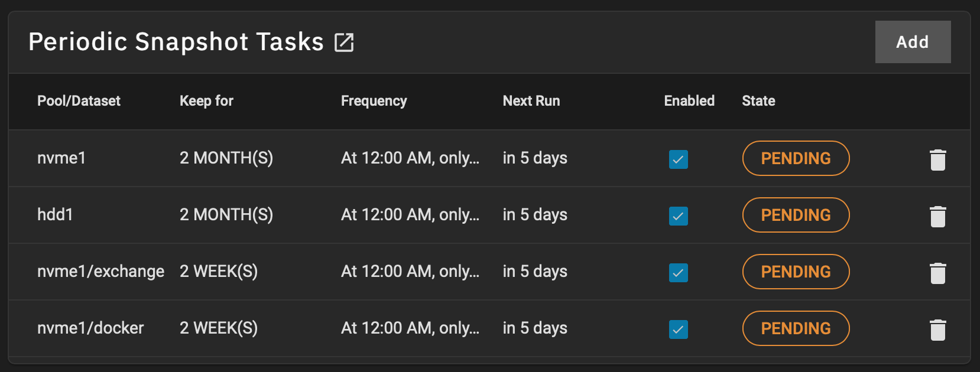Screen dimensions: 980x372
Task: Click the Next Run column header
Action: 531,101
